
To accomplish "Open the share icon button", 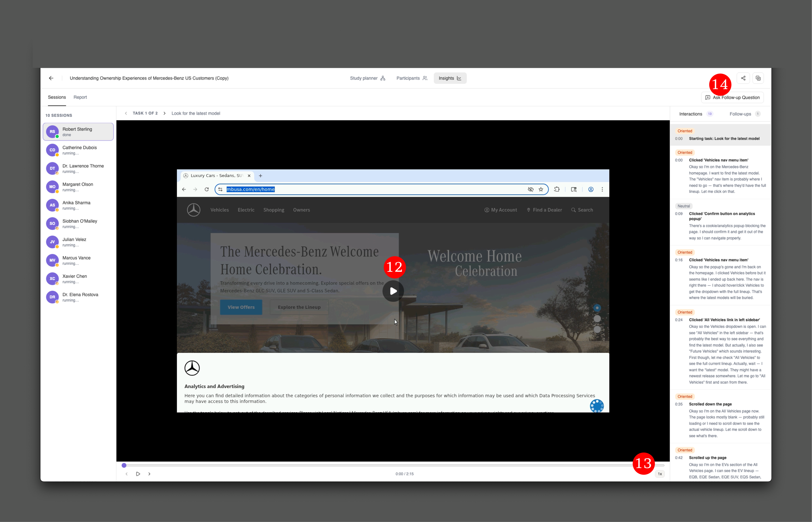I will point(743,78).
